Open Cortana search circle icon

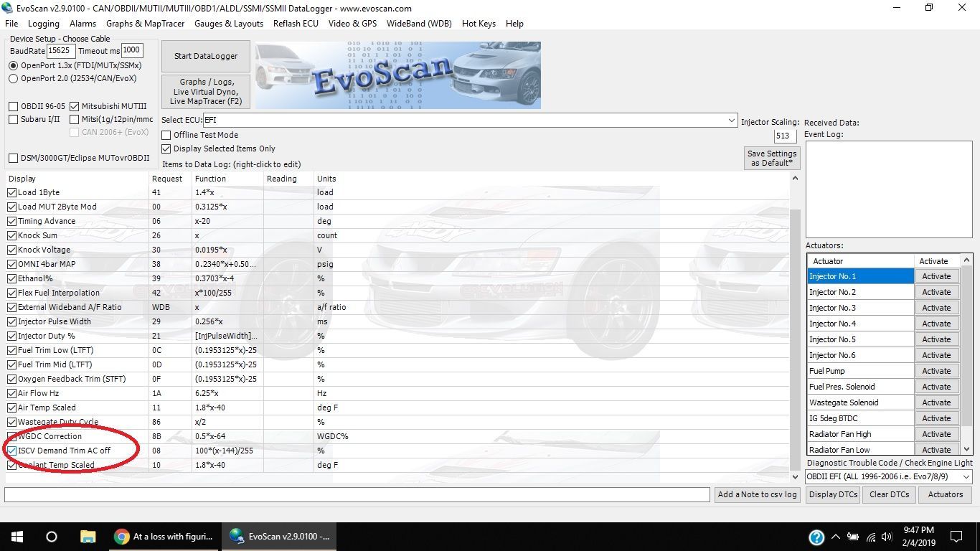[52, 536]
